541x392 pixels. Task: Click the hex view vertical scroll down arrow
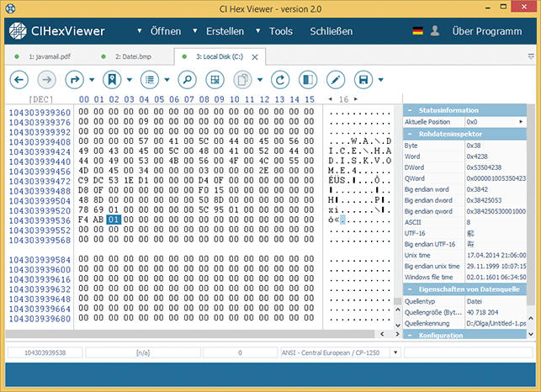[398, 325]
